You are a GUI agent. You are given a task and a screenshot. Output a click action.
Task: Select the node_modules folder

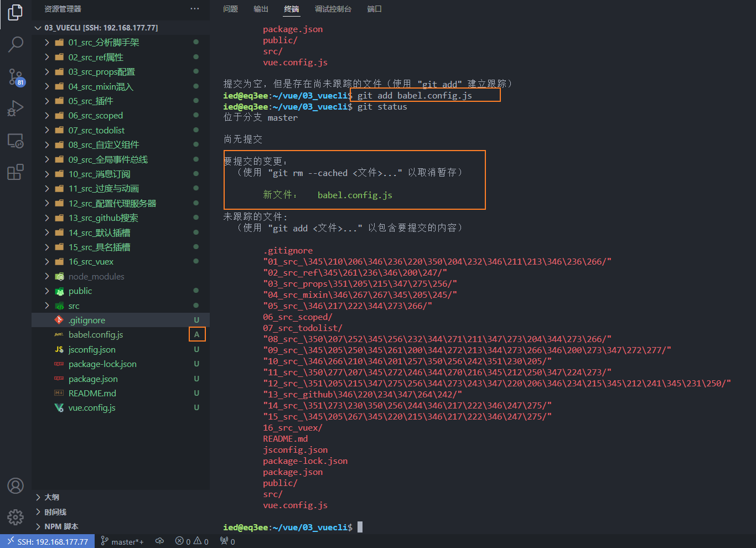pos(121,276)
